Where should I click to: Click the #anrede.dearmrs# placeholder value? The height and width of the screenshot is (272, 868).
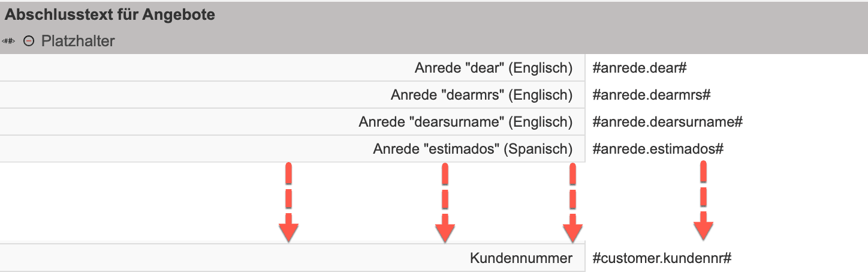(x=651, y=95)
